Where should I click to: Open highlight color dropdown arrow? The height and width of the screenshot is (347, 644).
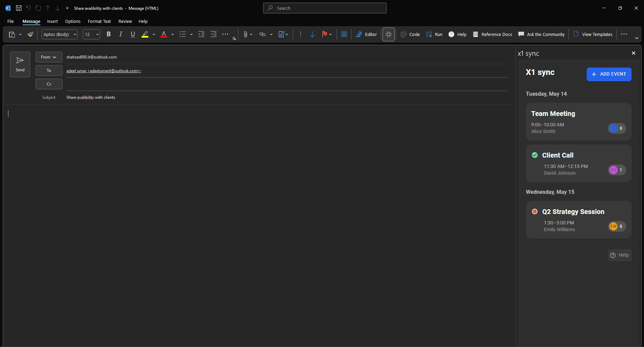154,34
